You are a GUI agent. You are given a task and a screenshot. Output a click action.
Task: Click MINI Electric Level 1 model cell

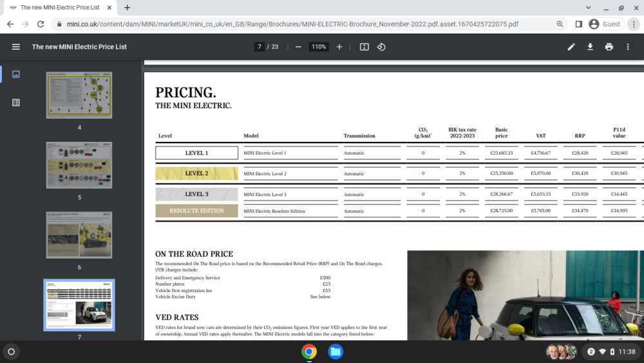[x=265, y=153]
